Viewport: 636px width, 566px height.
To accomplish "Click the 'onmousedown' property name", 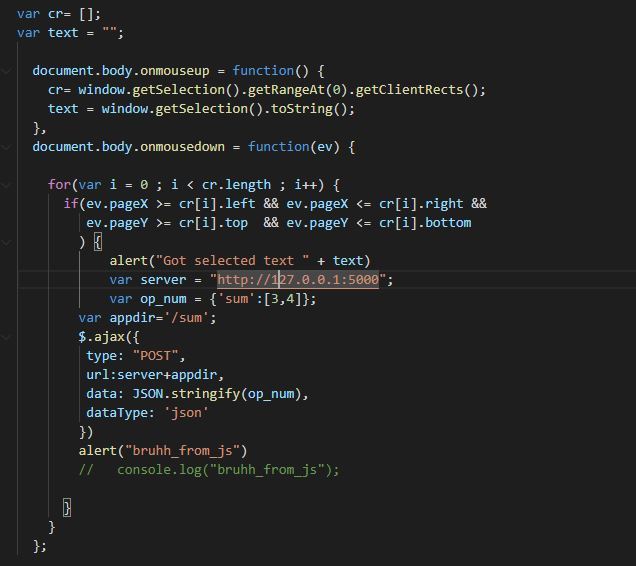I will tap(182, 147).
